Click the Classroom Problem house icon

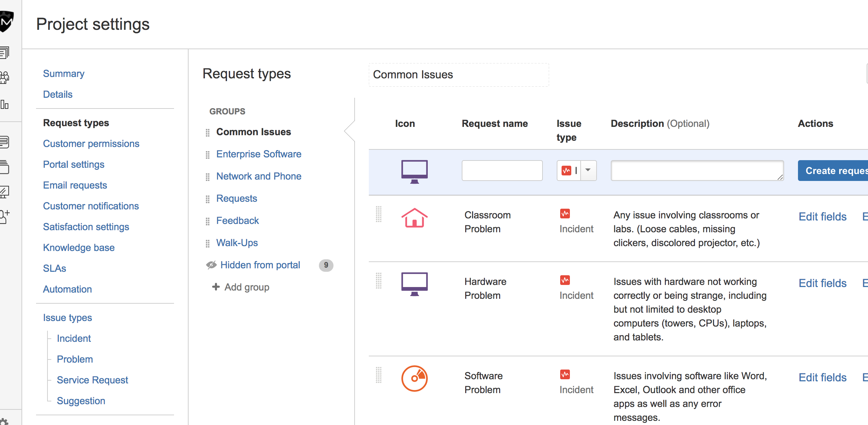[x=414, y=218]
